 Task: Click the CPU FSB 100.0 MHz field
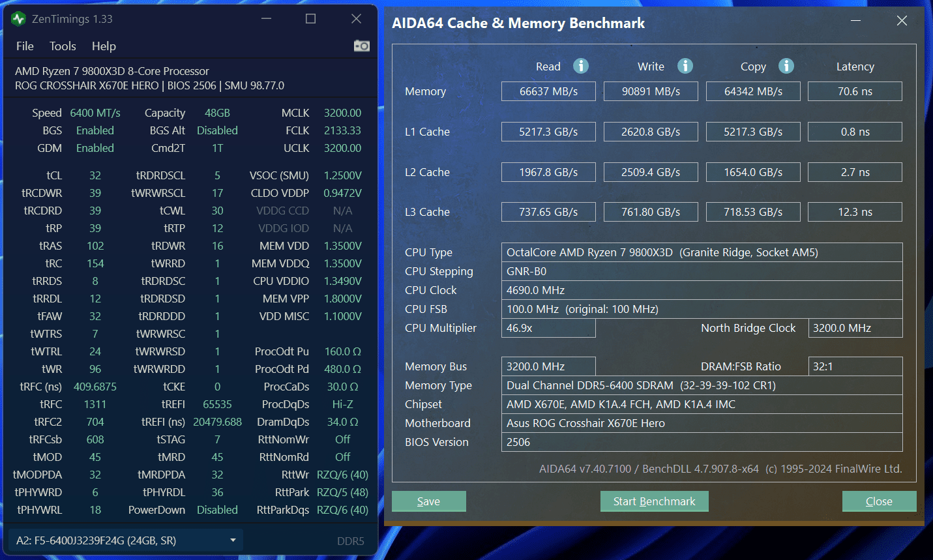tap(702, 309)
